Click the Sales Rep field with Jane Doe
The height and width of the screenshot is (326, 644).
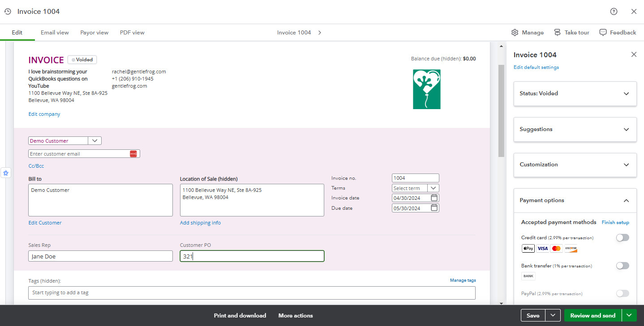point(100,256)
